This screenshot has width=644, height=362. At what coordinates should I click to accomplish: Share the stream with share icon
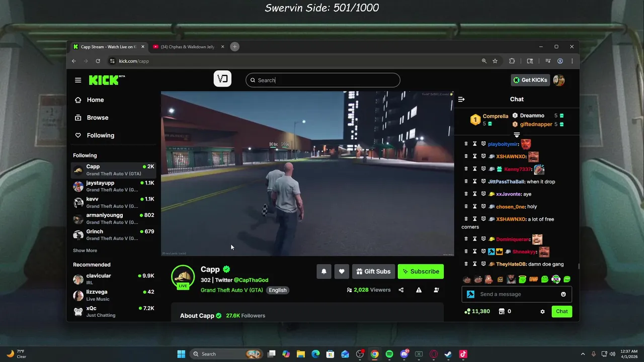(401, 290)
